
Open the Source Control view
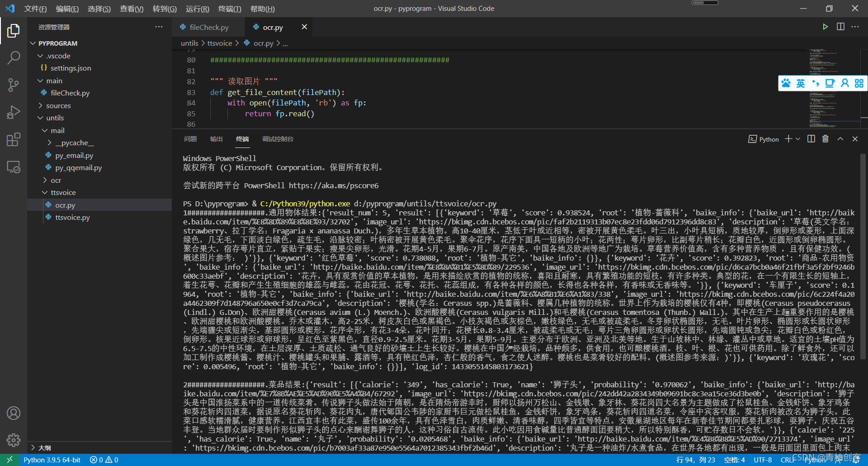pyautogui.click(x=14, y=85)
